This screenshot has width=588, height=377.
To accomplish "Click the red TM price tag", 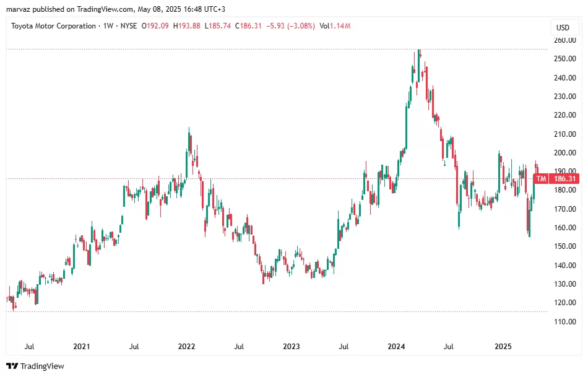I will 541,178.
